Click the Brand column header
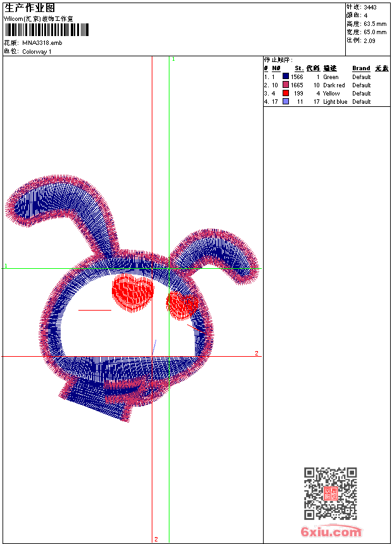Image resolution: width=392 pixels, height=544 pixels. click(361, 68)
